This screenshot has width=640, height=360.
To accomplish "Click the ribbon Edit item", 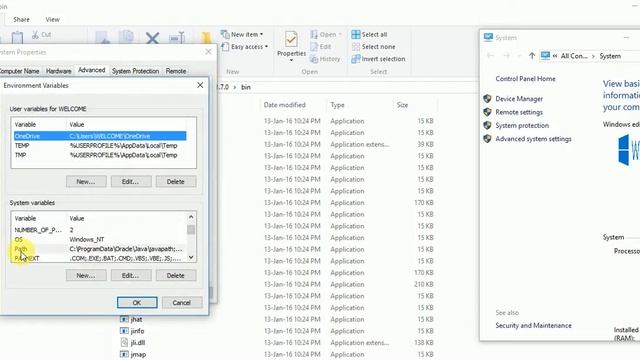I will click(321, 47).
